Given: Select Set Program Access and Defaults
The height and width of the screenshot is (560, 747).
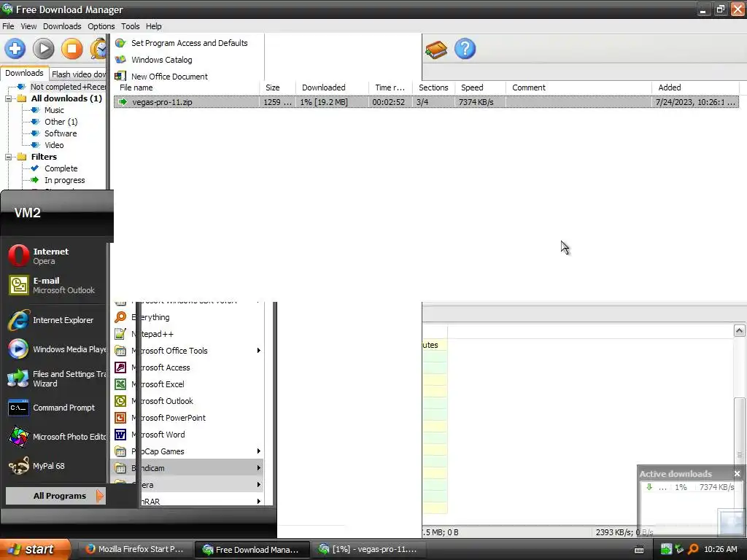Looking at the screenshot, I should point(189,43).
